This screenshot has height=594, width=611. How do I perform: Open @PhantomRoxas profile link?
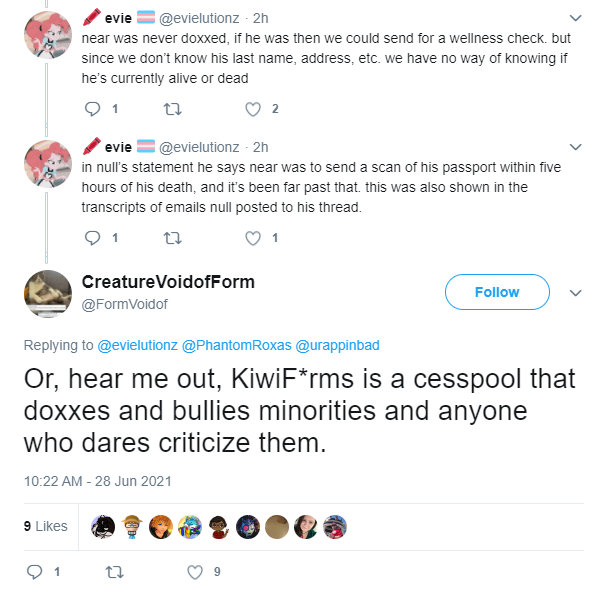click(x=237, y=345)
